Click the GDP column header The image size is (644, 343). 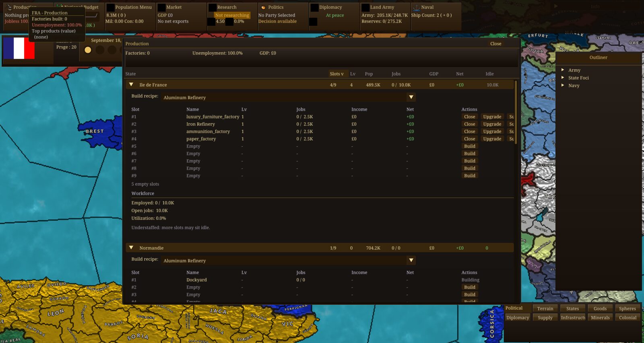433,74
